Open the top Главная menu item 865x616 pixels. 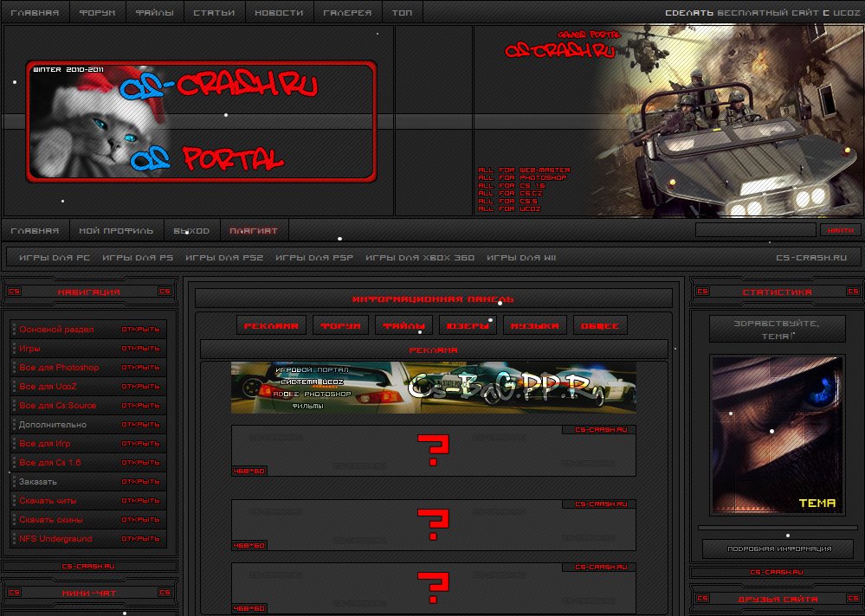(35, 12)
